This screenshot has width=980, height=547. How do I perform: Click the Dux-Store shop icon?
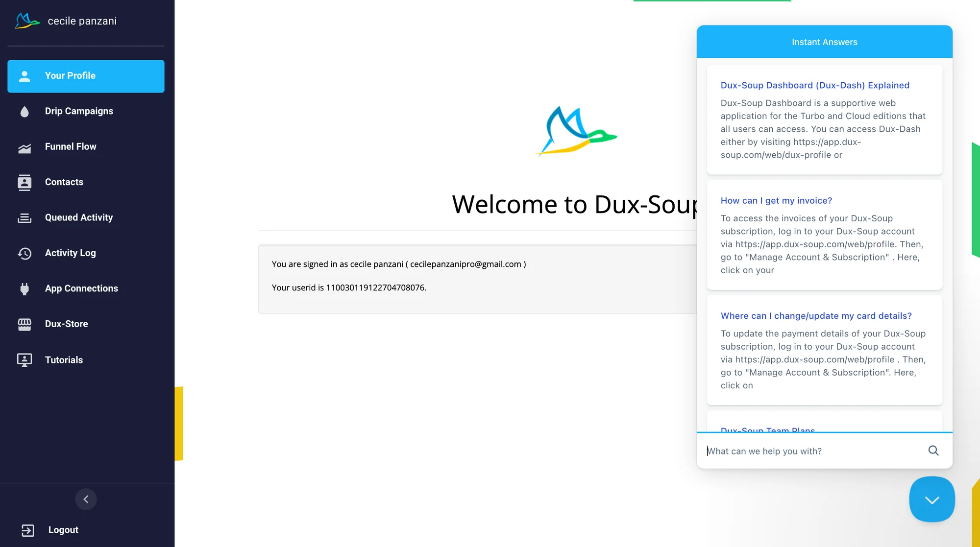tap(24, 324)
